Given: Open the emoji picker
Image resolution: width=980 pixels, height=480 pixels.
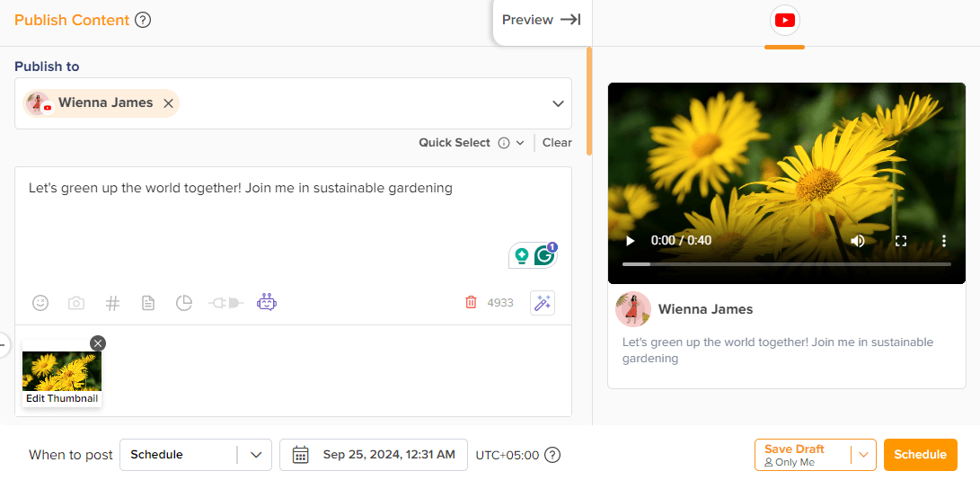Looking at the screenshot, I should click(40, 304).
